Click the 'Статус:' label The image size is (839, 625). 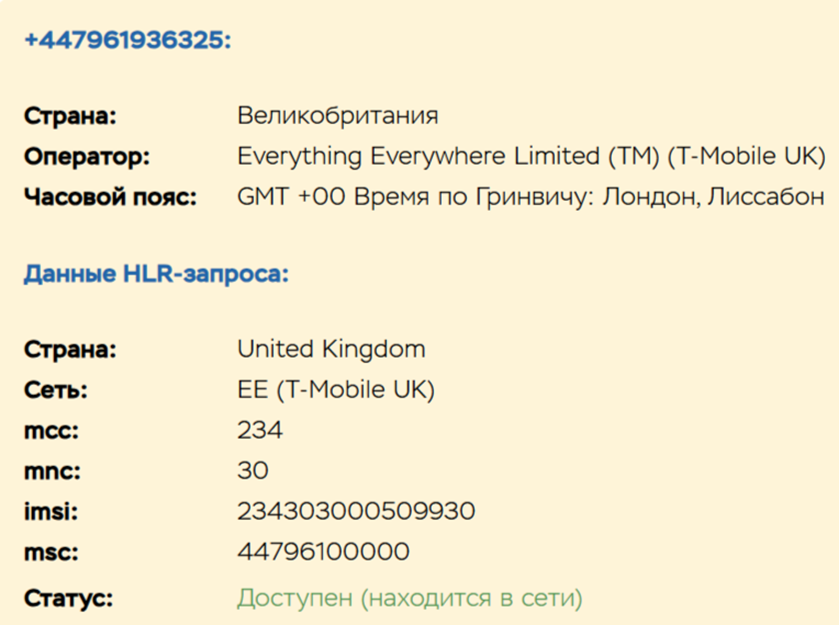point(68,599)
